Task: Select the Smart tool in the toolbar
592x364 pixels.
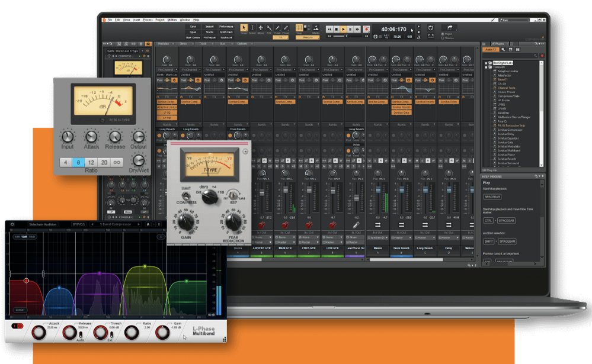Action: coord(244,28)
